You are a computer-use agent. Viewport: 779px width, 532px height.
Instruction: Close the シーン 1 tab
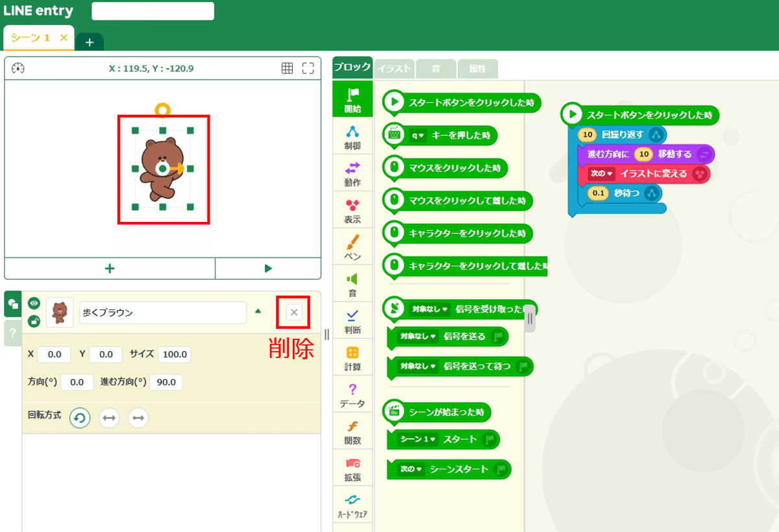click(x=64, y=38)
